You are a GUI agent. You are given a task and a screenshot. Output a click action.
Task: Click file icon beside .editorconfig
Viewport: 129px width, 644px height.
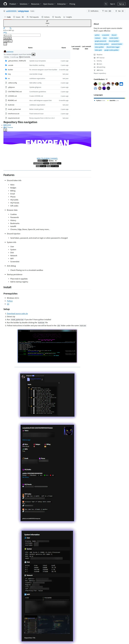6,83
